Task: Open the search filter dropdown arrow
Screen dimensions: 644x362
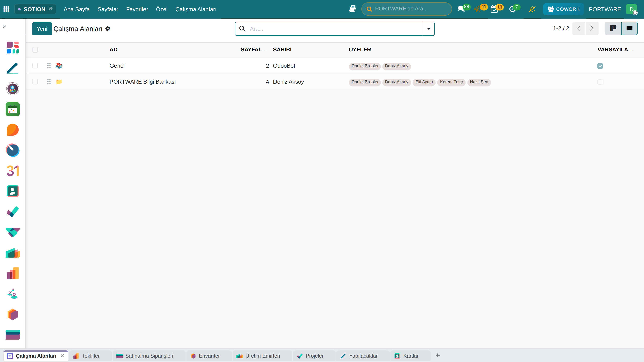Action: coord(428,29)
